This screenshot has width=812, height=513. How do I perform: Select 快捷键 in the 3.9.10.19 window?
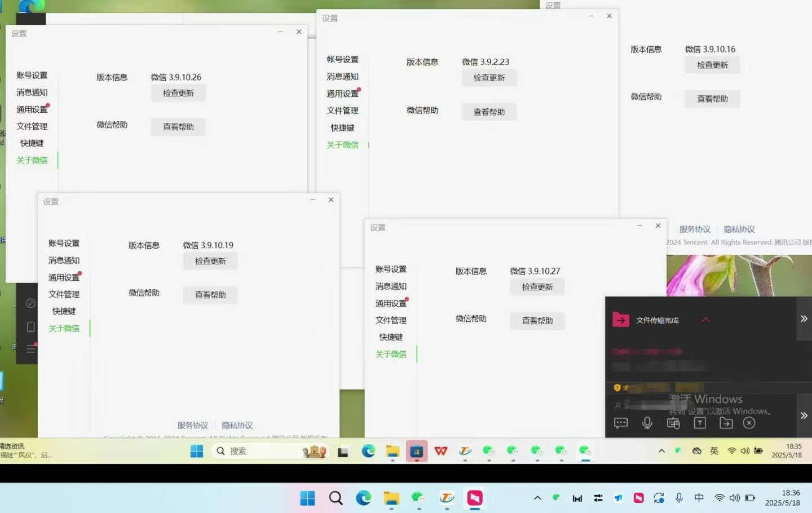tap(64, 311)
